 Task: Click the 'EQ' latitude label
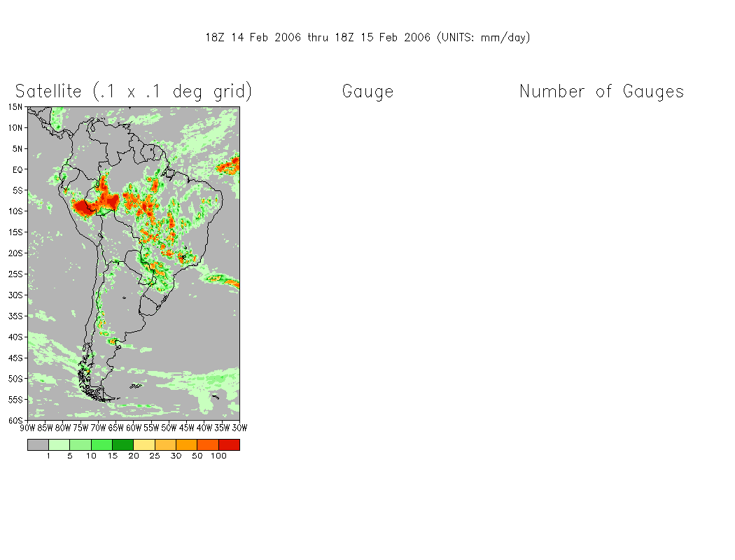[17, 169]
